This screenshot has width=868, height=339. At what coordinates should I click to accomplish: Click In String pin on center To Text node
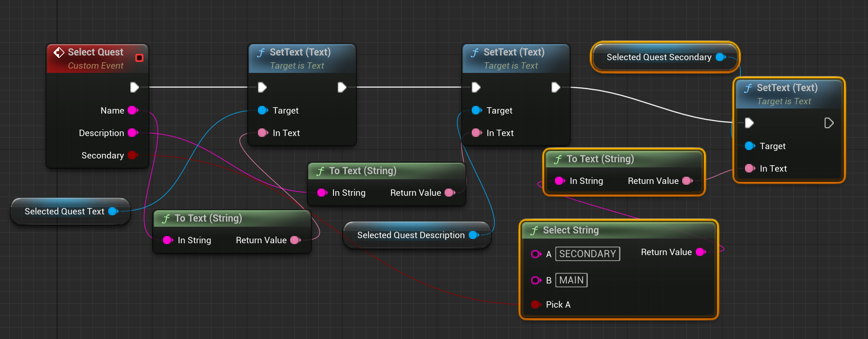tap(322, 192)
